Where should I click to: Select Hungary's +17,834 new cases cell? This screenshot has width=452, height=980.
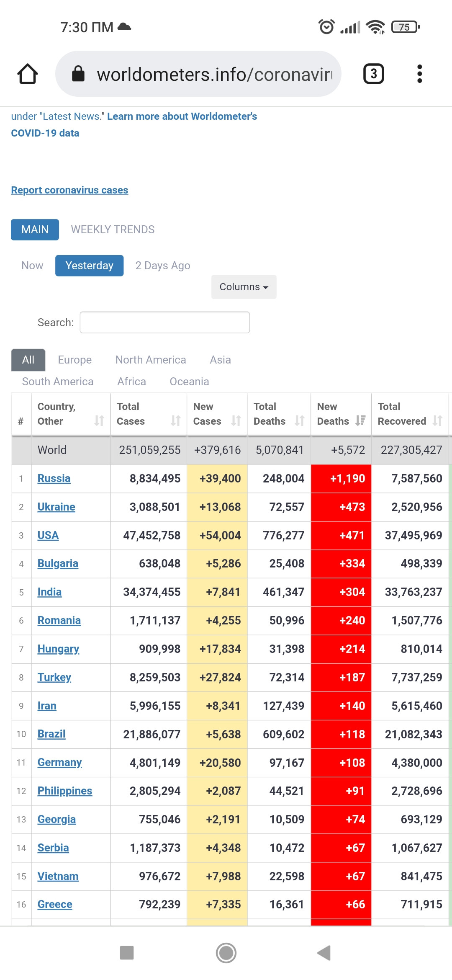[x=217, y=649]
